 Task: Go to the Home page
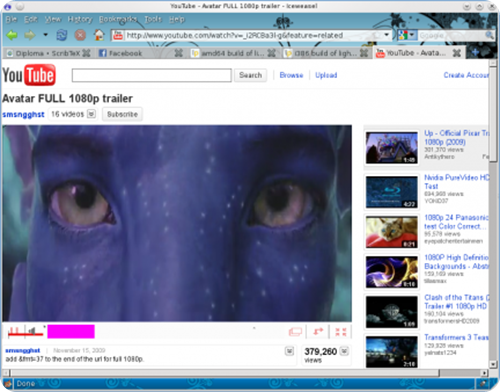point(99,35)
